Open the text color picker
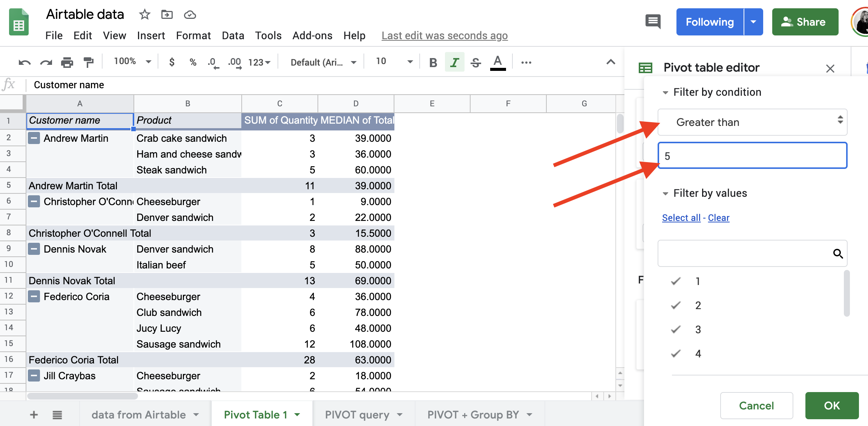This screenshot has height=426, width=868. (x=497, y=62)
